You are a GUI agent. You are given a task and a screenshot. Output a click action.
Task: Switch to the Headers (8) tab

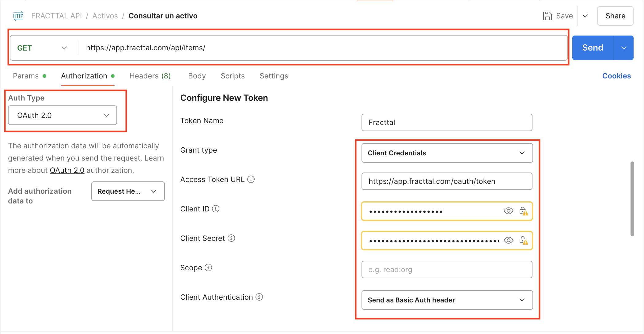click(x=150, y=76)
